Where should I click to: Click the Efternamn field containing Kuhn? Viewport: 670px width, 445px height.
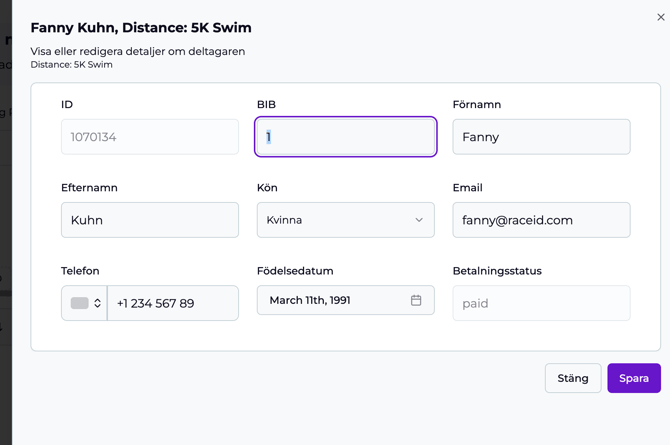click(x=150, y=220)
